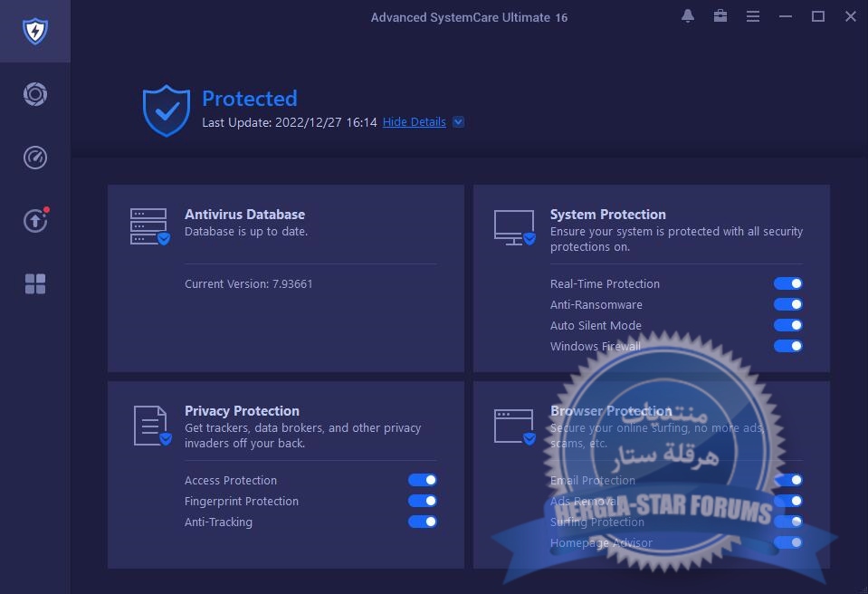Expand the dropdown arrow next to Hide Details
This screenshot has width=868, height=594.
(x=458, y=121)
